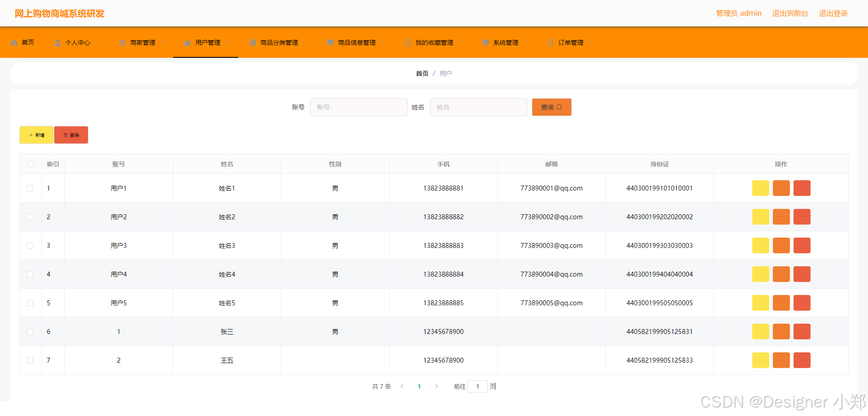This screenshot has height=416, width=868.
Task: Check the checkbox for row 用户5
Action: pyautogui.click(x=30, y=303)
